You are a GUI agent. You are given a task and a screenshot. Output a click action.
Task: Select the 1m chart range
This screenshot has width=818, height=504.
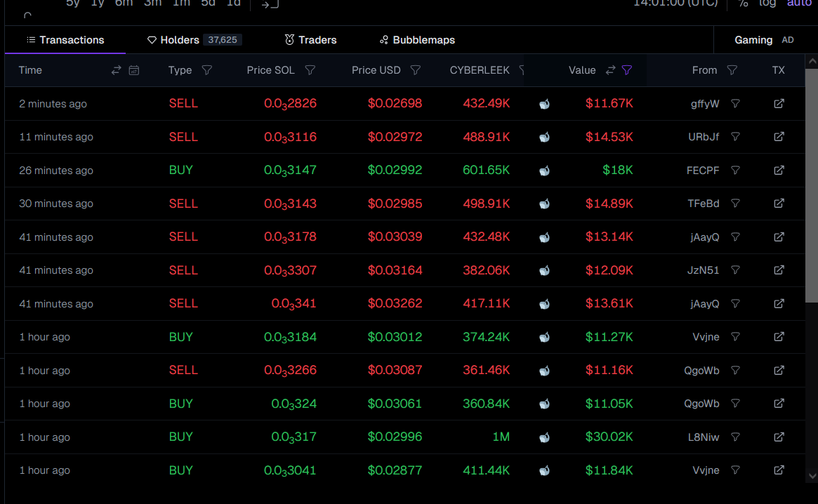pos(182,3)
